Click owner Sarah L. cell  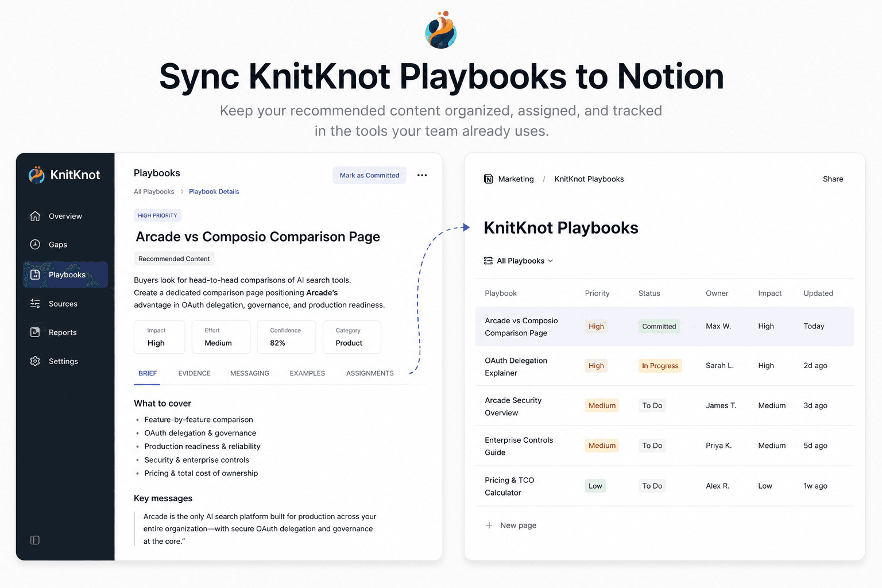[719, 366]
